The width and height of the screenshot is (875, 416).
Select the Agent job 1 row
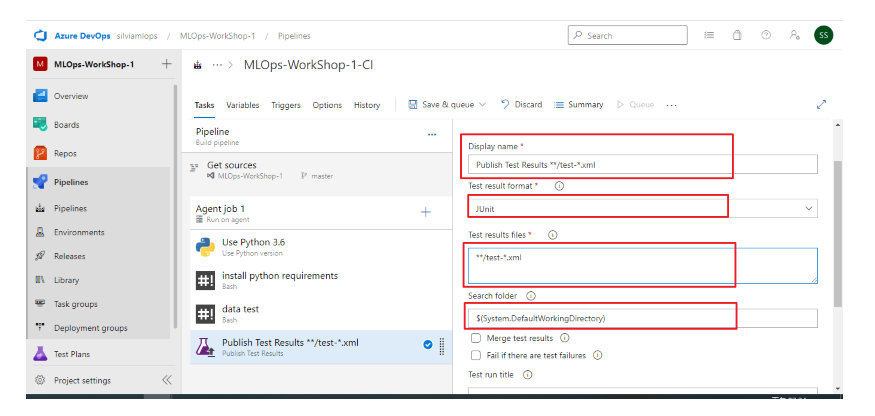point(321,213)
